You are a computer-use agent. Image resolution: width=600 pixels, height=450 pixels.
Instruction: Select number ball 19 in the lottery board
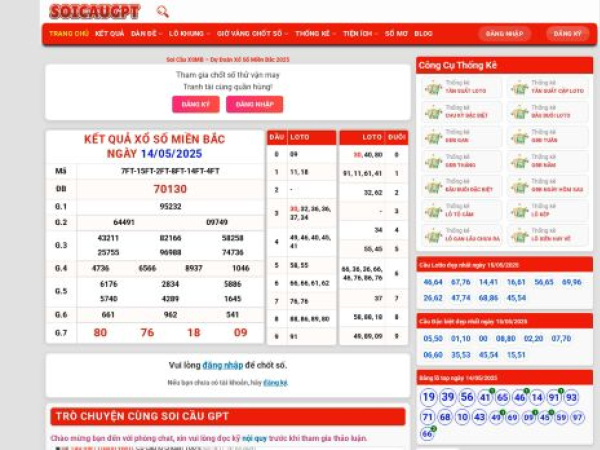[428, 397]
